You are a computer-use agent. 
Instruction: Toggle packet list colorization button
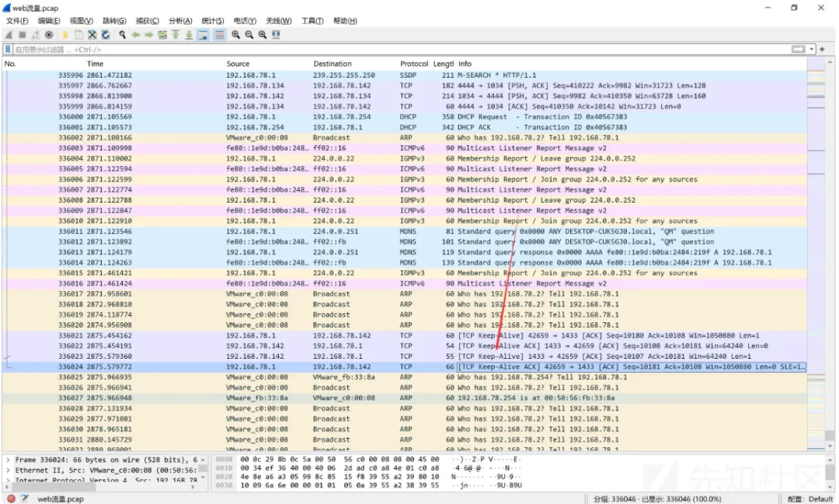tap(219, 35)
